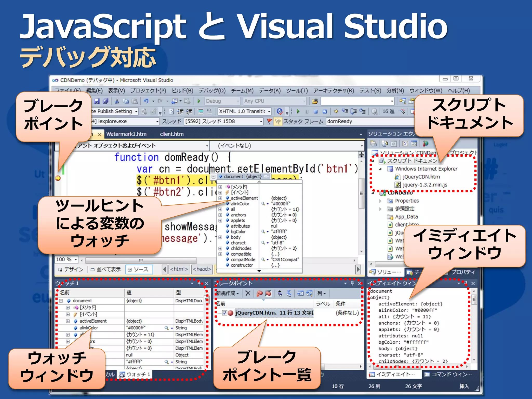Screen dimensions: 532x399
Task: Click the Show Next Statement yellow arrow icon
Action: click(x=336, y=111)
